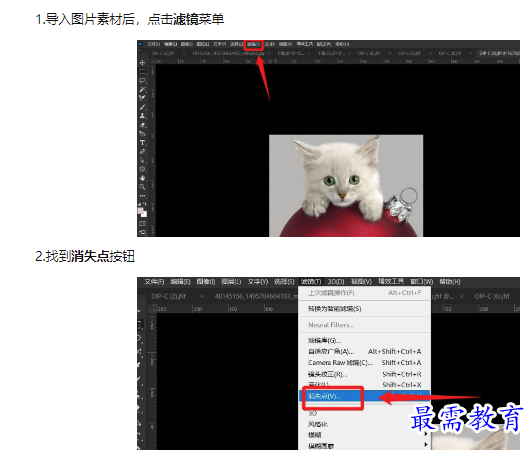Open 文件(F) menu in first screenshot

tap(154, 44)
